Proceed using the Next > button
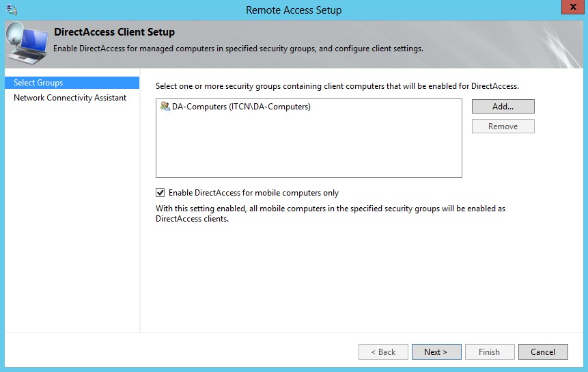 click(x=436, y=352)
